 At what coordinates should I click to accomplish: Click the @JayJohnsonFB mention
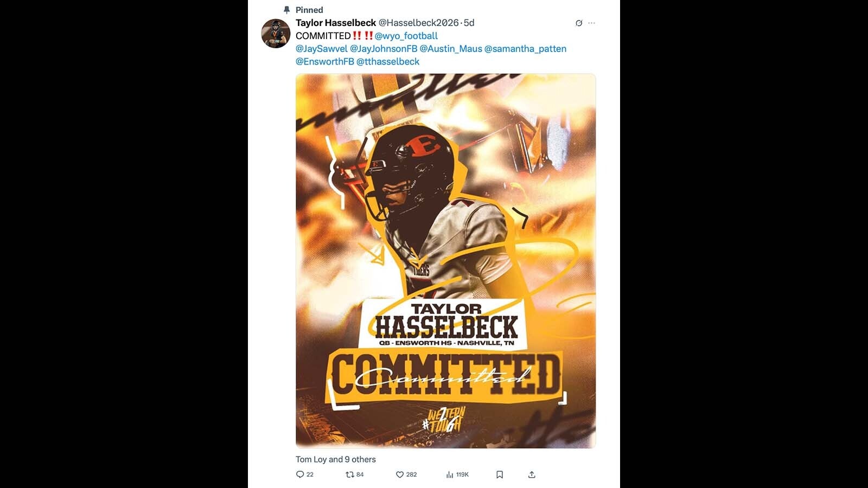[384, 49]
